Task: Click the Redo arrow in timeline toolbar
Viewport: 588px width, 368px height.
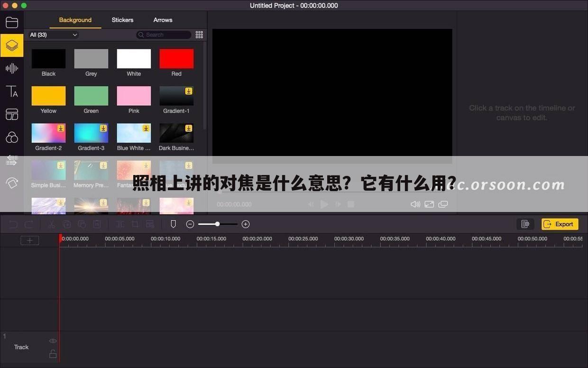Action: click(x=29, y=224)
